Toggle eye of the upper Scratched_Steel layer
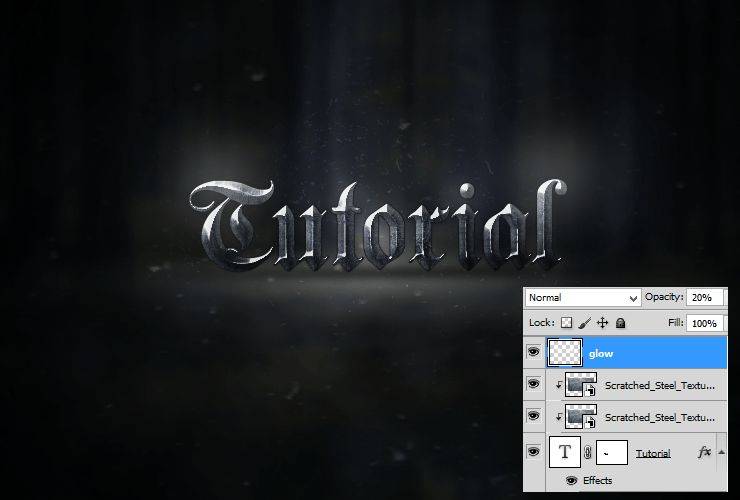 (x=534, y=384)
